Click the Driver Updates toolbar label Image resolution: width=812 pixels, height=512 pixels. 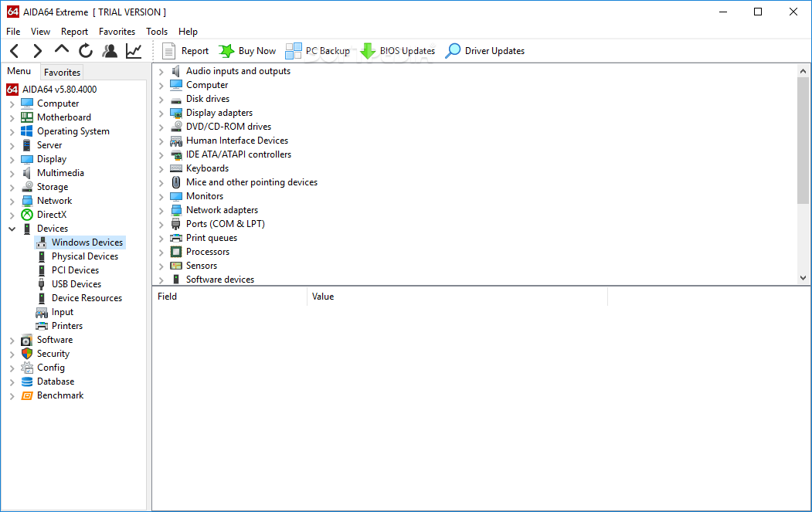pos(494,51)
